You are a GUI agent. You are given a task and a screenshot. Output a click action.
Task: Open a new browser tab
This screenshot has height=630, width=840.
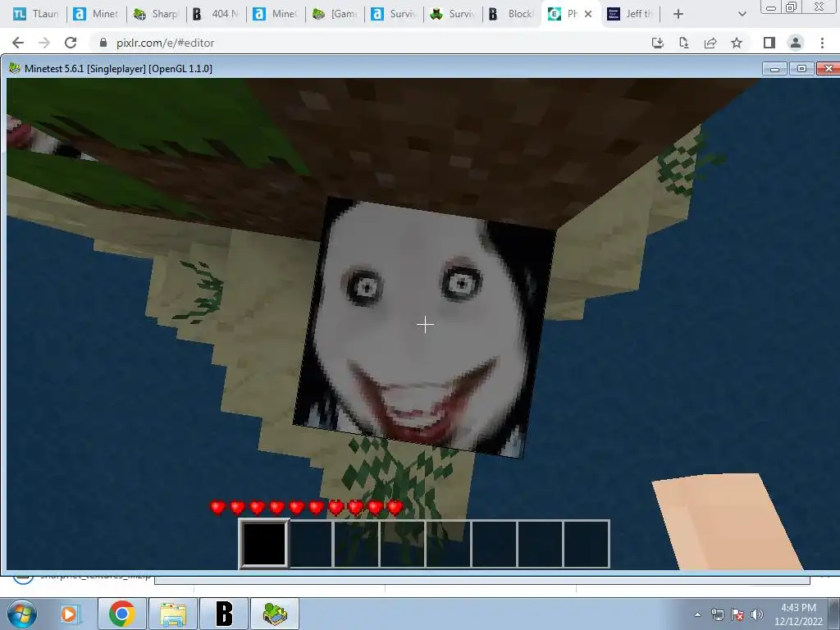(678, 14)
